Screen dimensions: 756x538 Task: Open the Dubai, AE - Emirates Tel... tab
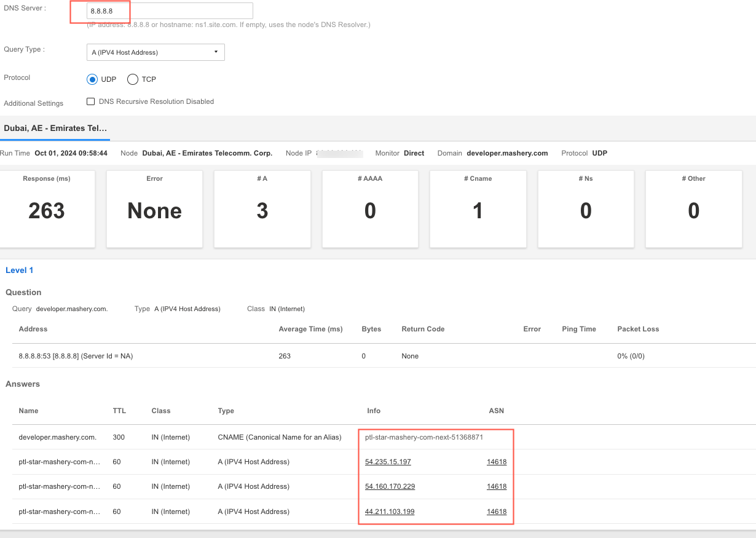pos(55,128)
